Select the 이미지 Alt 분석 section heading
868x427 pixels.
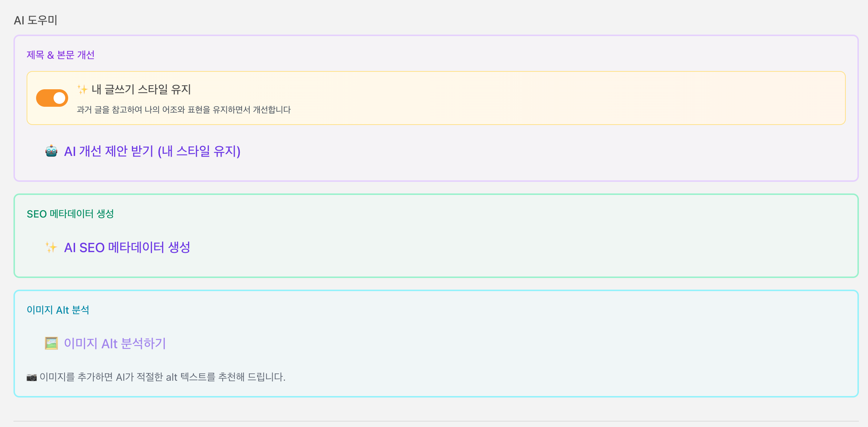tap(58, 310)
